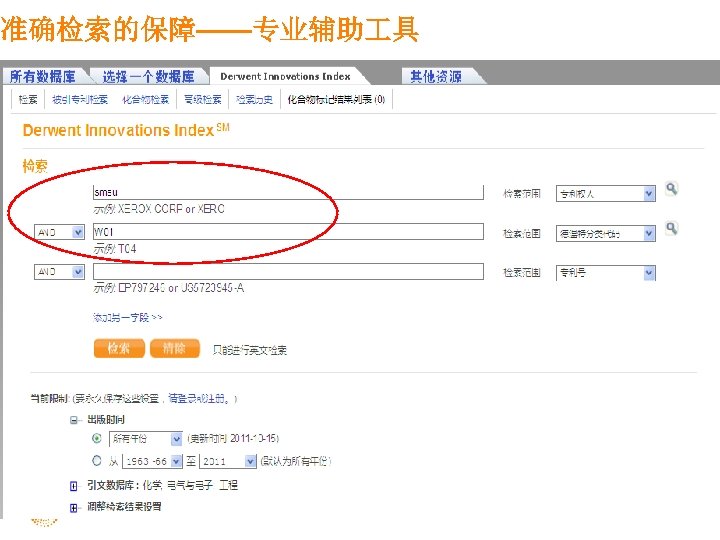Click the empty third search field
Image resolution: width=720 pixels, height=540 pixels.
pos(288,271)
